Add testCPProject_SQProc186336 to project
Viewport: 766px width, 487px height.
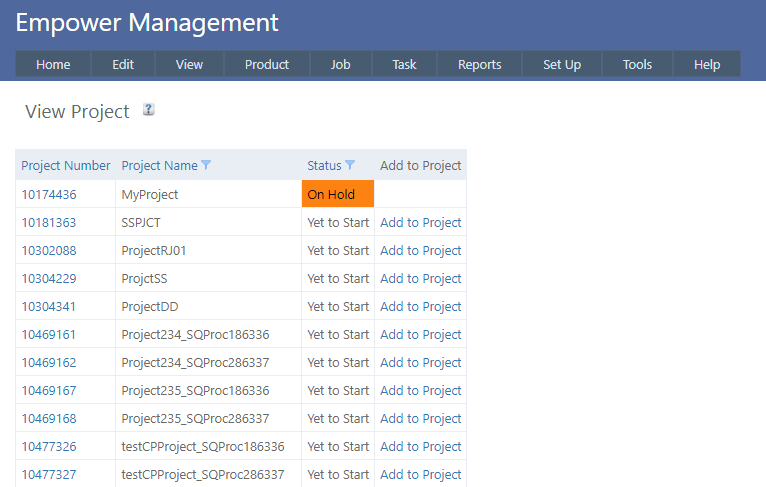tap(420, 446)
